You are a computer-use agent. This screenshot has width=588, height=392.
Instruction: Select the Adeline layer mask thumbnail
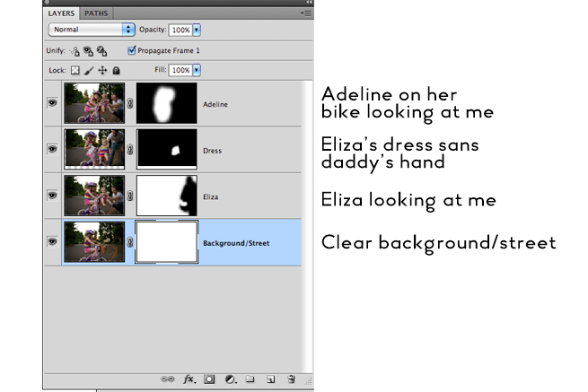tap(166, 103)
